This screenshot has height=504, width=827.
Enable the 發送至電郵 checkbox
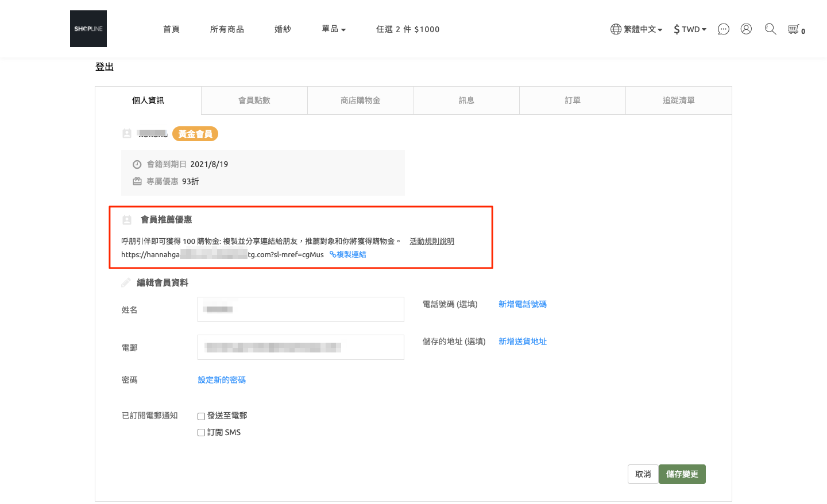(x=201, y=416)
